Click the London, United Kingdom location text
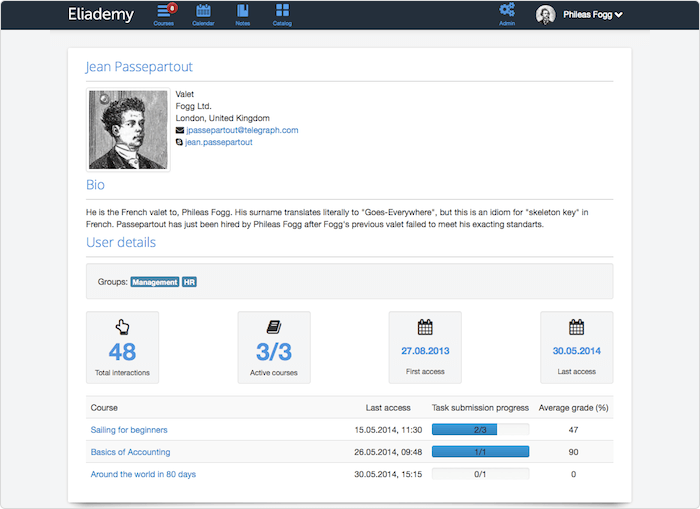Image resolution: width=700 pixels, height=509 pixels. (222, 118)
